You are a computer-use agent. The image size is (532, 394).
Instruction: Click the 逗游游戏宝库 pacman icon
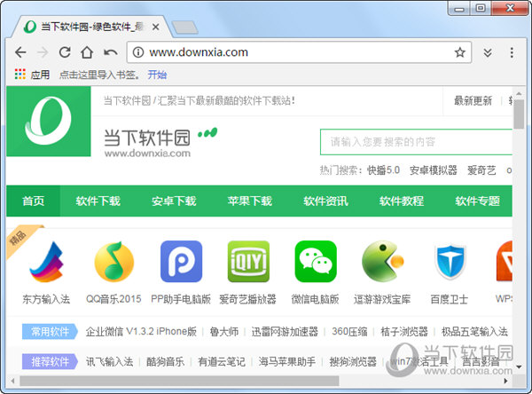tap(383, 262)
